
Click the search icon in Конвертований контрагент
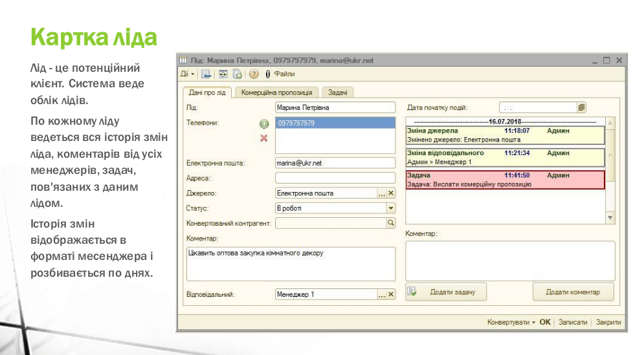(390, 223)
